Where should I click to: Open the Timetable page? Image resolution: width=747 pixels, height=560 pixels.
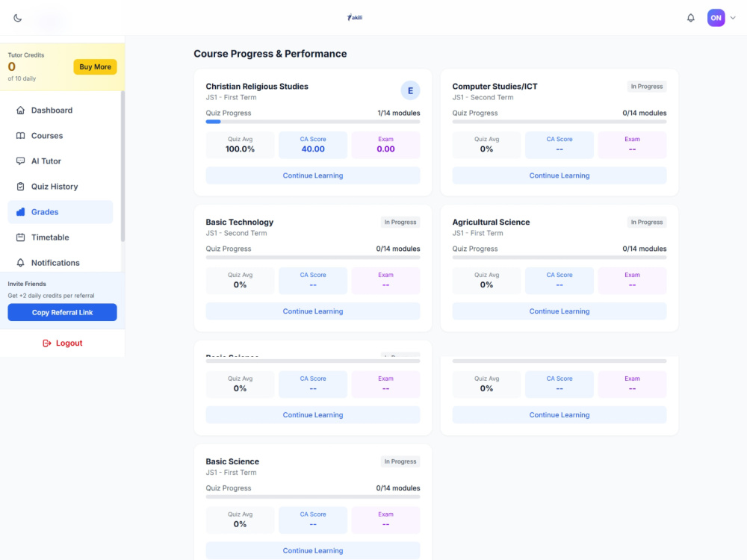(x=60, y=237)
